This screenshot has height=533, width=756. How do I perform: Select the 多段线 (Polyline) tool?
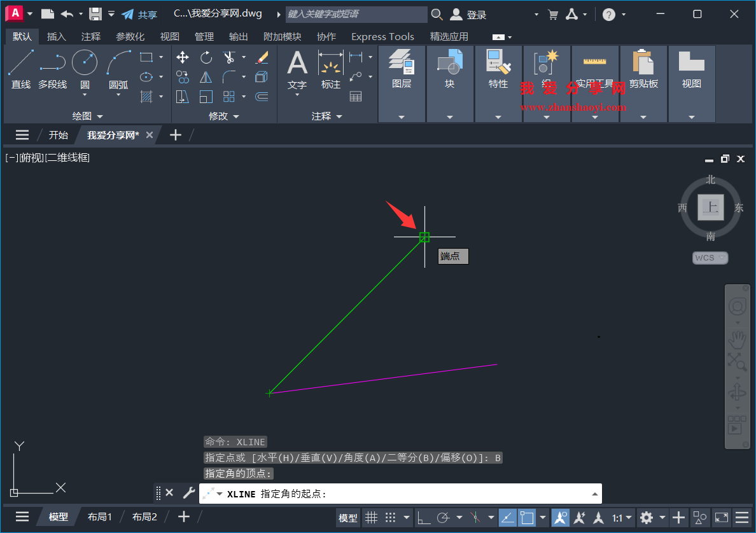[x=53, y=70]
